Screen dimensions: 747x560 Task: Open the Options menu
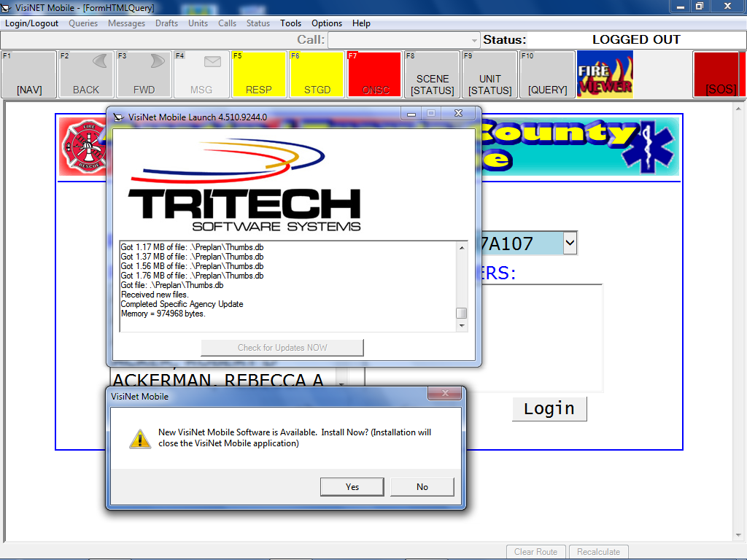point(327,23)
